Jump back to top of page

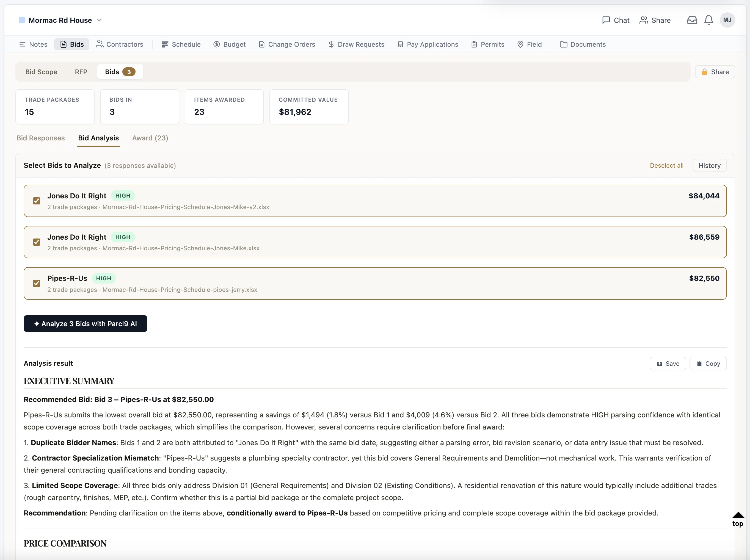[738, 519]
